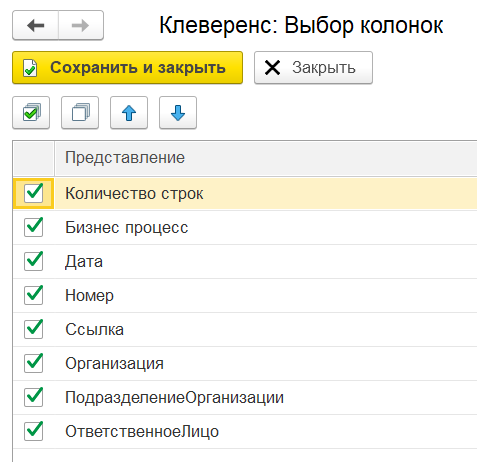Image resolution: width=477 pixels, height=462 pixels.
Task: Disable the Номер column checkbox
Action: point(34,295)
